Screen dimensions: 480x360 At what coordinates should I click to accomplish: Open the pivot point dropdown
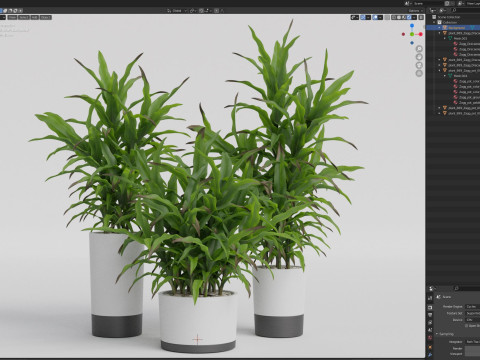194,11
